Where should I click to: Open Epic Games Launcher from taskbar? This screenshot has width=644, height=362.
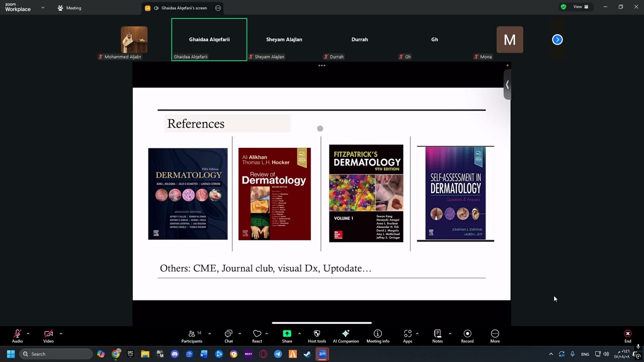tap(130, 354)
